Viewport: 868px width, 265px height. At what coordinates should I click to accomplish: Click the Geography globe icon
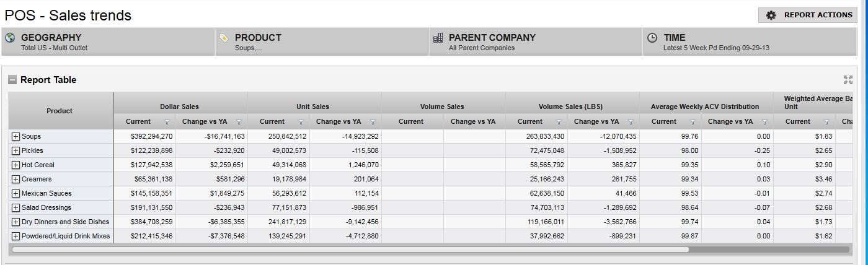[11, 38]
